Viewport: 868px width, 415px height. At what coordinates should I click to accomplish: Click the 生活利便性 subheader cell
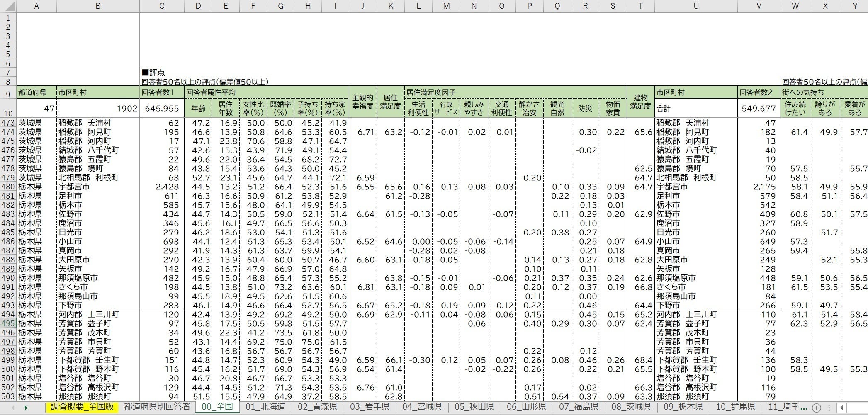coord(418,108)
